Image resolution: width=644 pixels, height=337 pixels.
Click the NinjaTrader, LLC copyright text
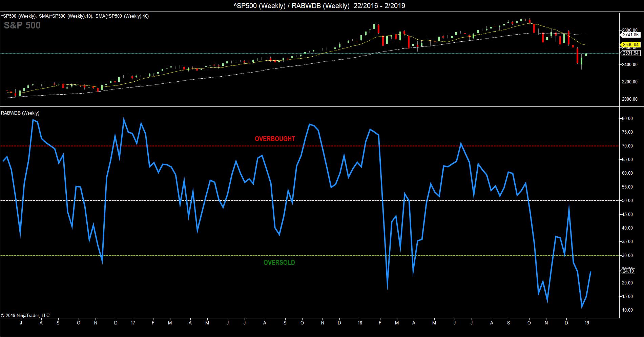[25, 315]
